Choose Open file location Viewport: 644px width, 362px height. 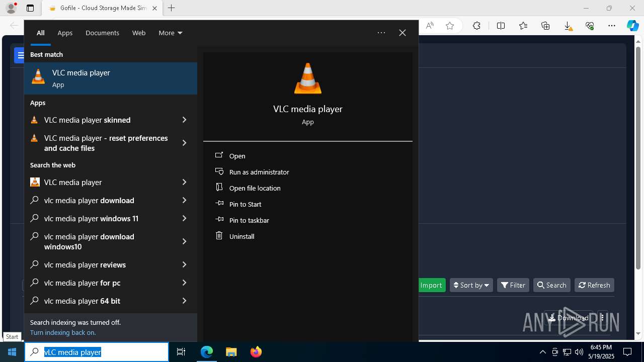(x=308, y=188)
